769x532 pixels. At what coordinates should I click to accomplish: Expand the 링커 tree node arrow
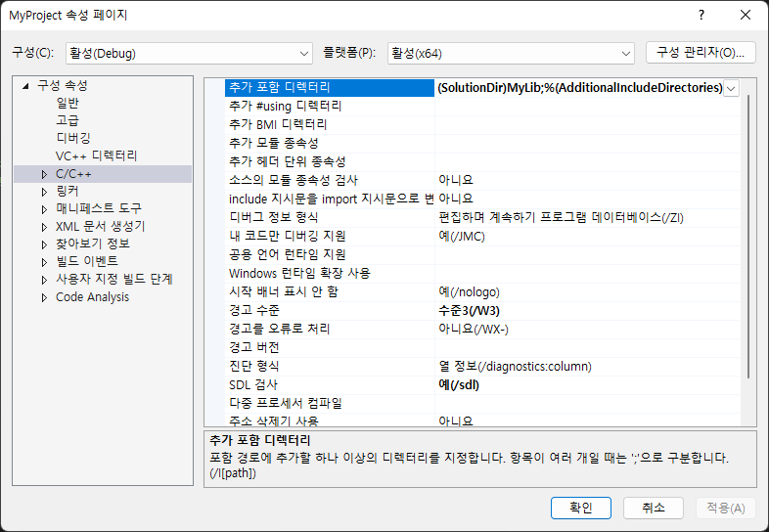(44, 192)
